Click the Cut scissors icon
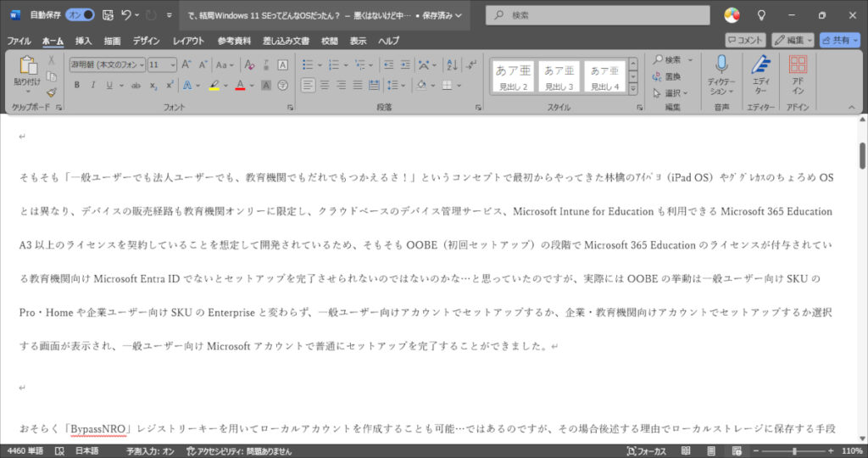The width and height of the screenshot is (868, 458). coord(52,60)
